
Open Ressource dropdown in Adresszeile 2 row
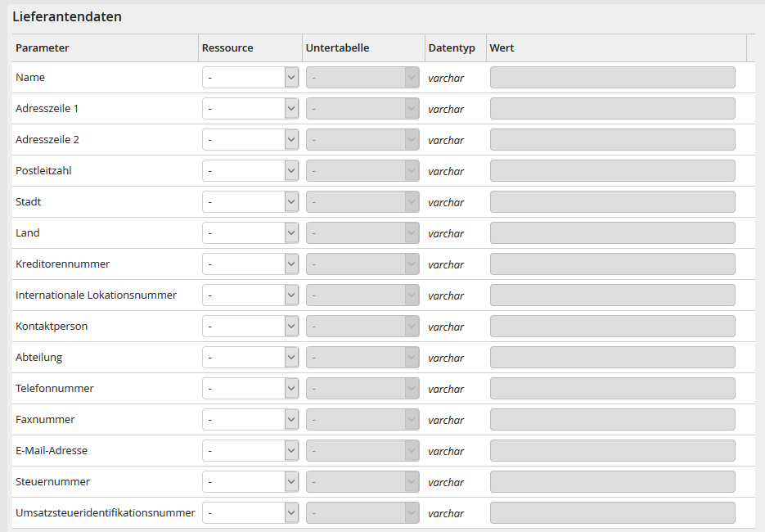coord(250,140)
